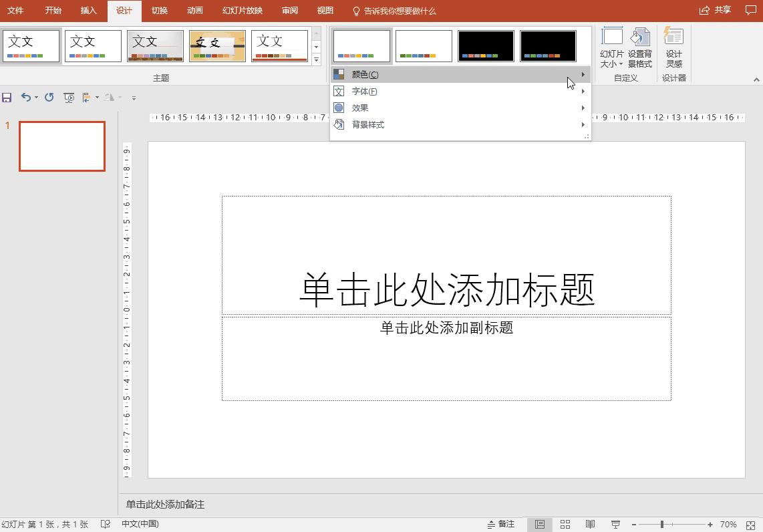The height and width of the screenshot is (532, 763).
Task: Switch to Normal view in the status bar
Action: (539, 524)
